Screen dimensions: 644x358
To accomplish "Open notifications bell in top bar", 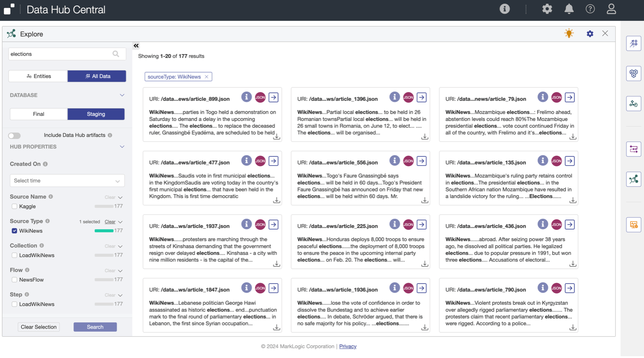I will [569, 9].
